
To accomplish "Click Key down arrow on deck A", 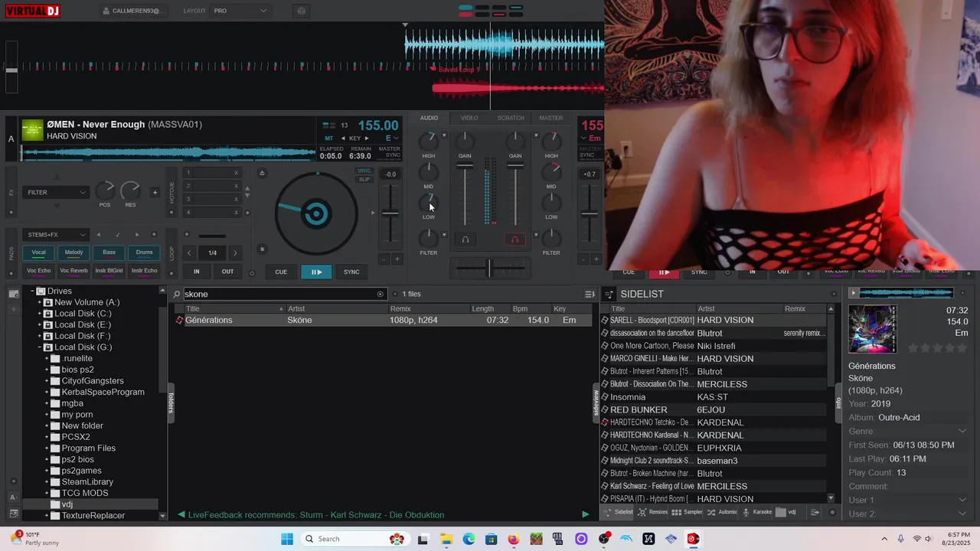I will point(343,139).
